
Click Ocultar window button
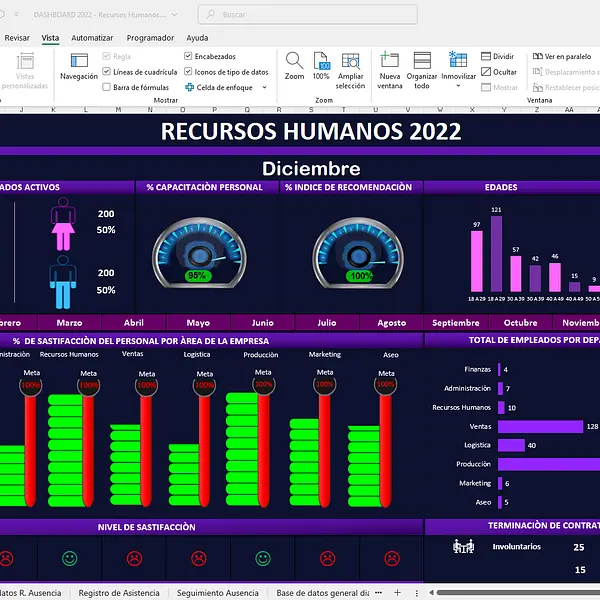pos(499,72)
